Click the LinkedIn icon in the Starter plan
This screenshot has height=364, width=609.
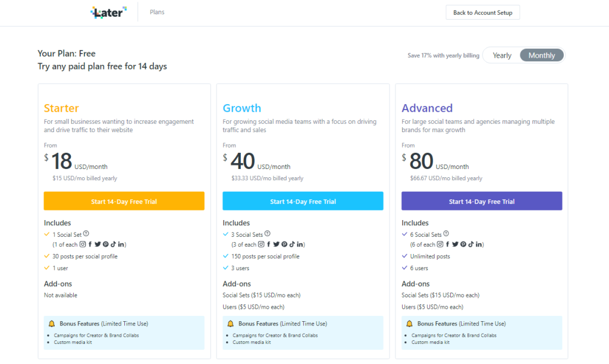(x=121, y=244)
